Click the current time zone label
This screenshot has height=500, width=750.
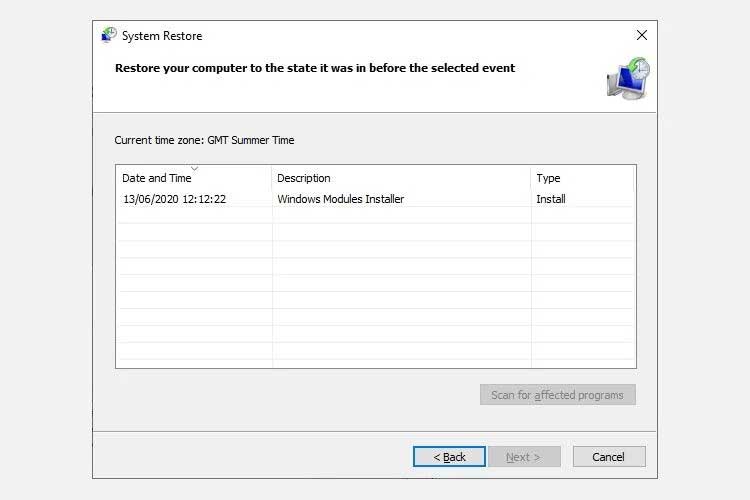click(x=204, y=140)
